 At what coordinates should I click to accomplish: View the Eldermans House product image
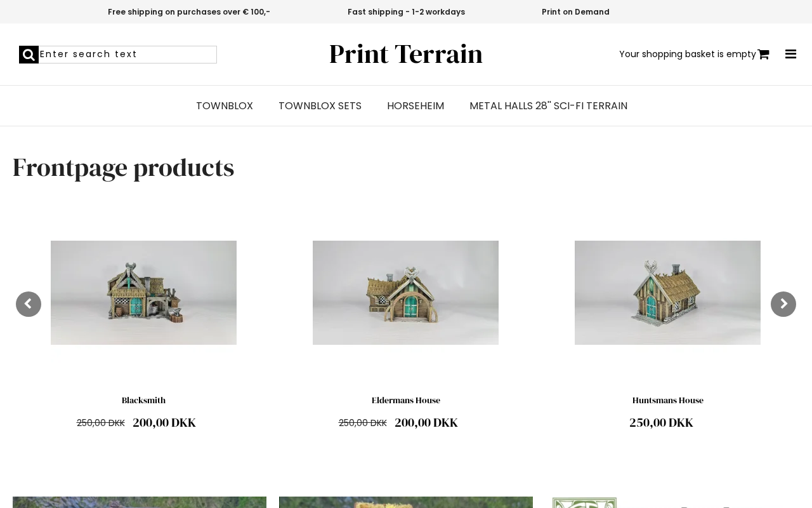(x=405, y=293)
